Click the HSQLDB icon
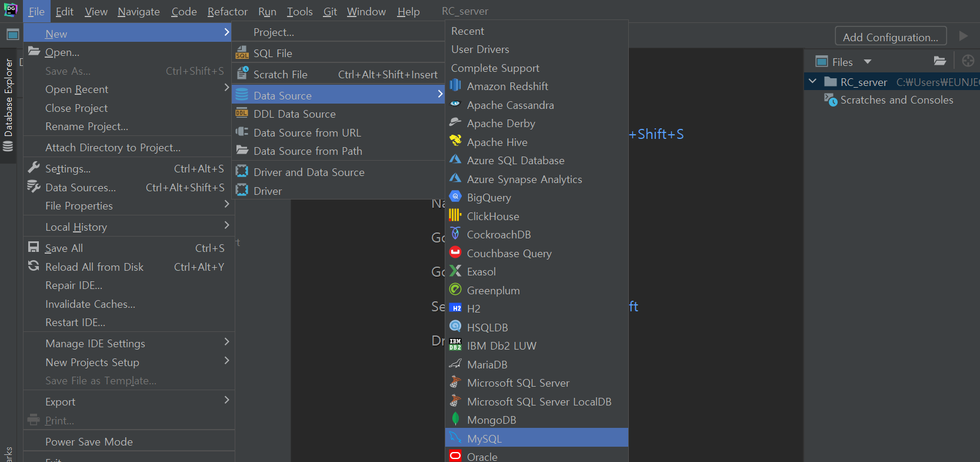980x462 pixels. coord(455,327)
